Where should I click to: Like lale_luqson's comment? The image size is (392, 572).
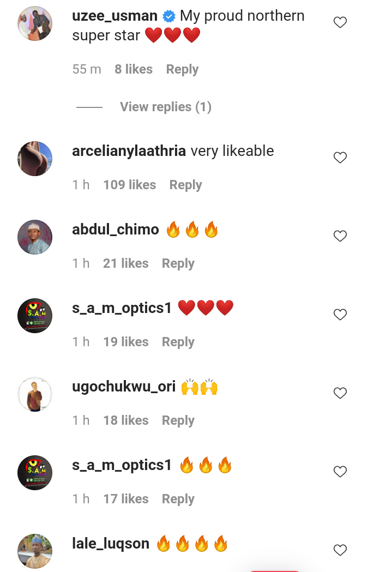tap(340, 550)
